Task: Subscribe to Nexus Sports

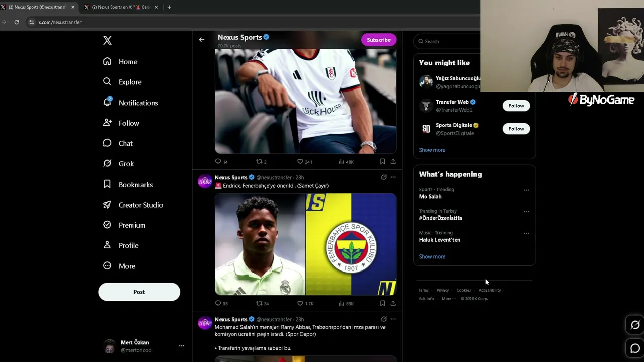Action: click(379, 40)
